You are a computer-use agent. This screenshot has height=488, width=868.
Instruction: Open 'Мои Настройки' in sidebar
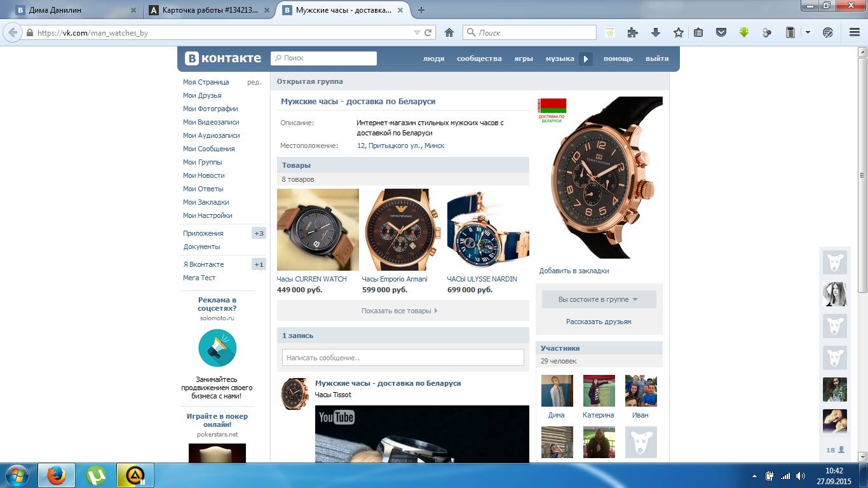[208, 215]
